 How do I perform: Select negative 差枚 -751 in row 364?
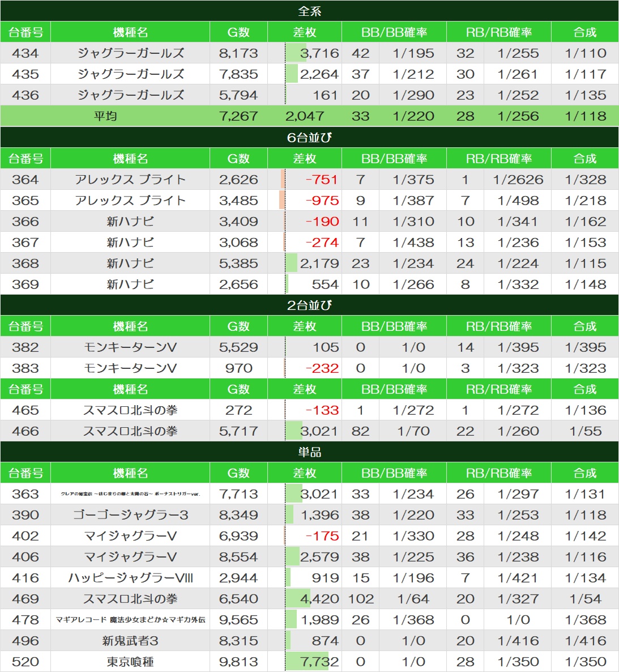322,179
